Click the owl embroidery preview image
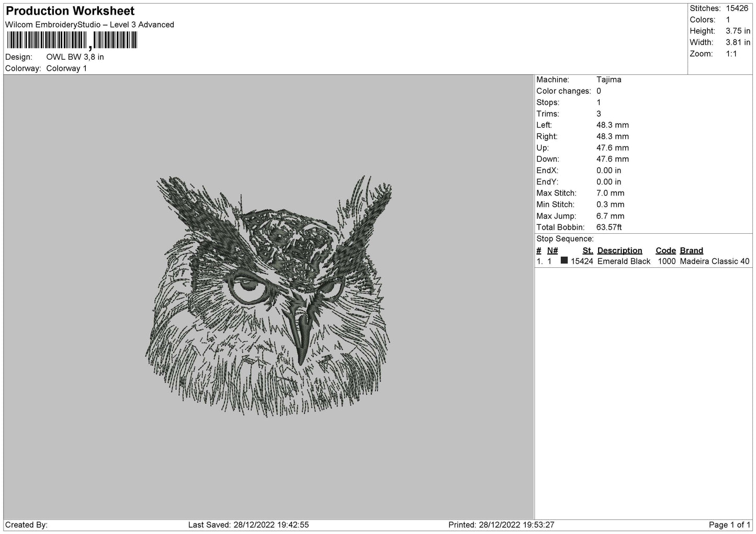The width and height of the screenshot is (756, 534). tap(268, 296)
